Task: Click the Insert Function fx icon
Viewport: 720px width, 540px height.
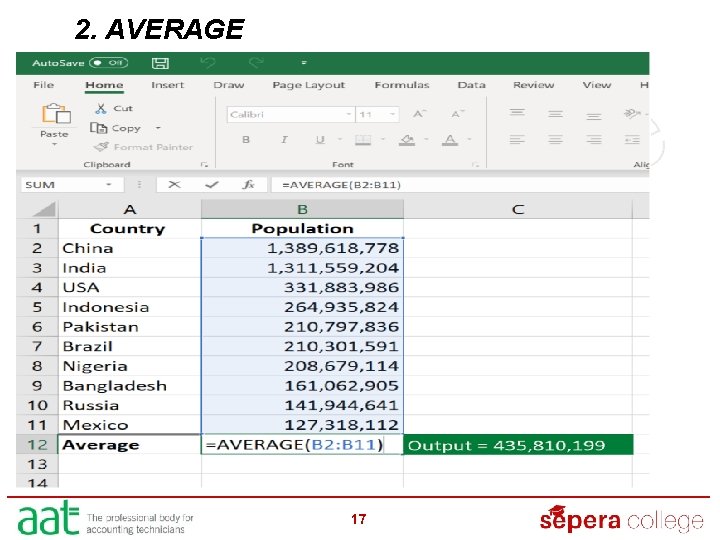Action: pyautogui.click(x=248, y=185)
